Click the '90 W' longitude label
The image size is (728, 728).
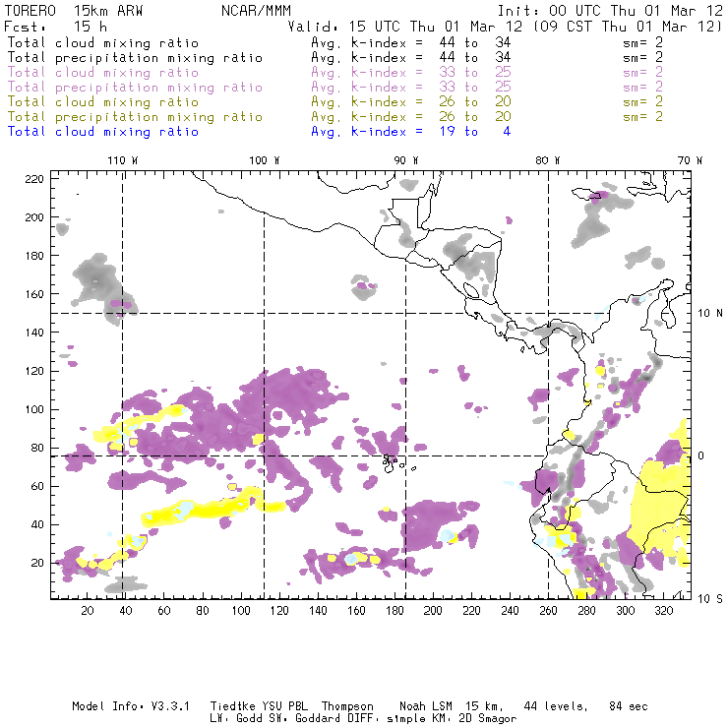click(406, 160)
